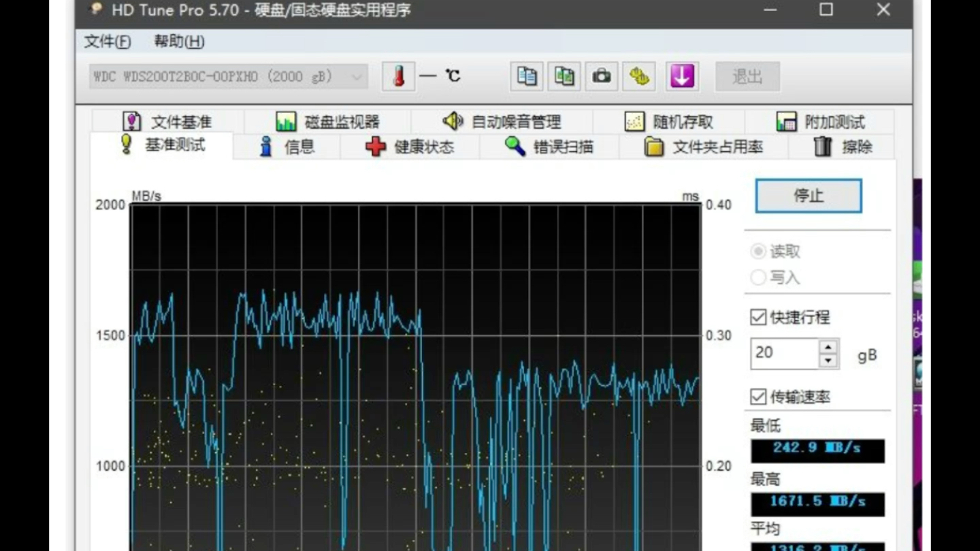This screenshot has height=551, width=980.
Task: Click the short stroke 20 gB input field
Action: [x=785, y=354]
